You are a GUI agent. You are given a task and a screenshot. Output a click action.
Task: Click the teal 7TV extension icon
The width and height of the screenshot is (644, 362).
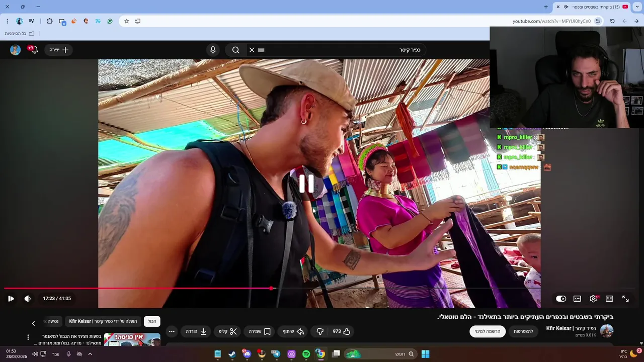[98, 21]
